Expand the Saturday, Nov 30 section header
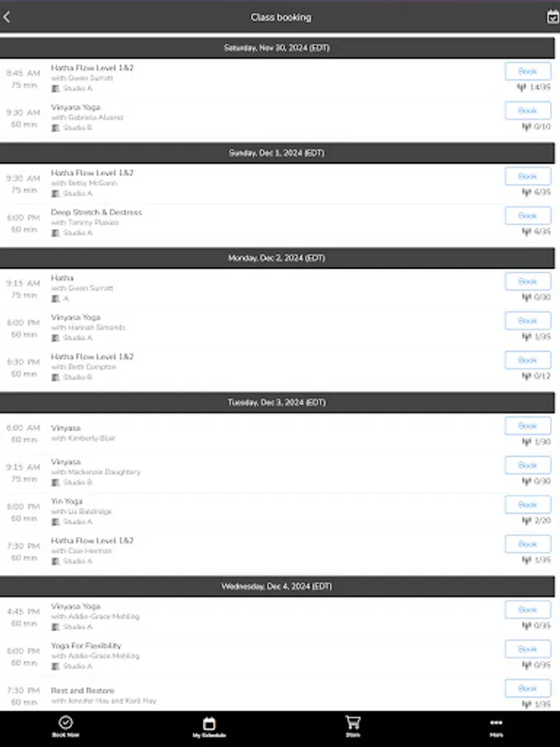Image resolution: width=560 pixels, height=747 pixels. coord(280,47)
